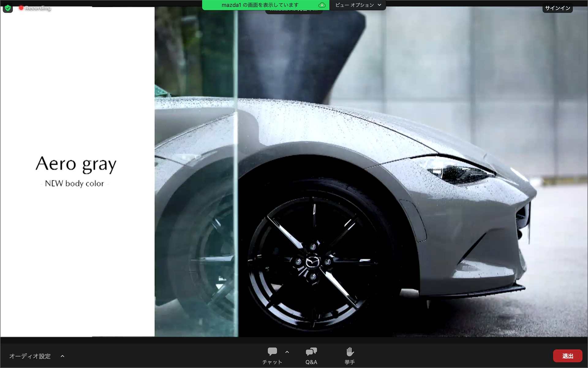Click the "Aero gray" title text
Image resolution: width=588 pixels, height=368 pixels.
pos(76,164)
